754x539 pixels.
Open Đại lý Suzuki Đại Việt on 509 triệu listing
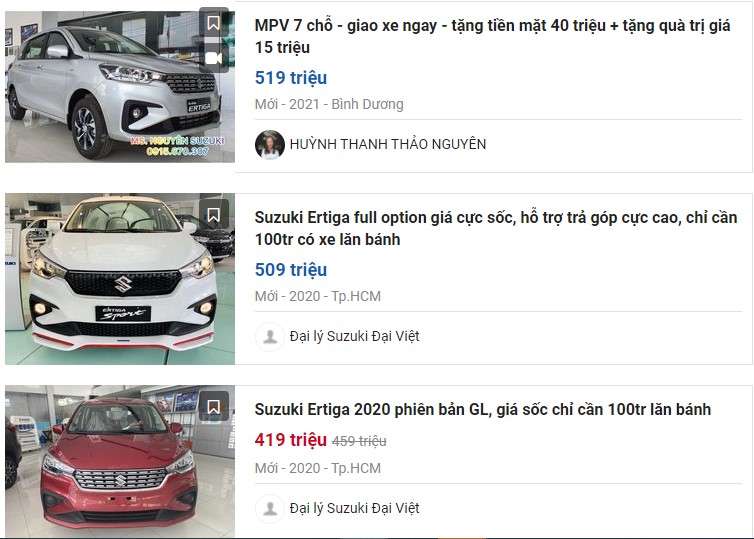(354, 336)
